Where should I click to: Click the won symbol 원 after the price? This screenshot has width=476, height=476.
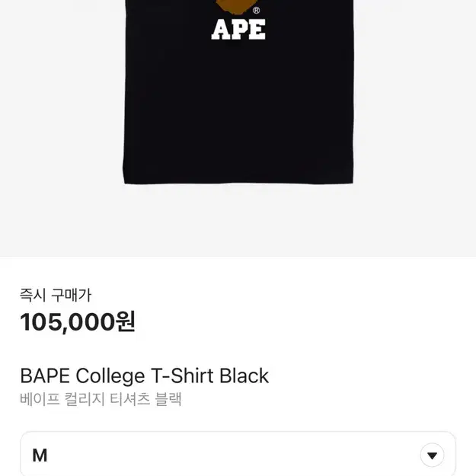pos(126,321)
